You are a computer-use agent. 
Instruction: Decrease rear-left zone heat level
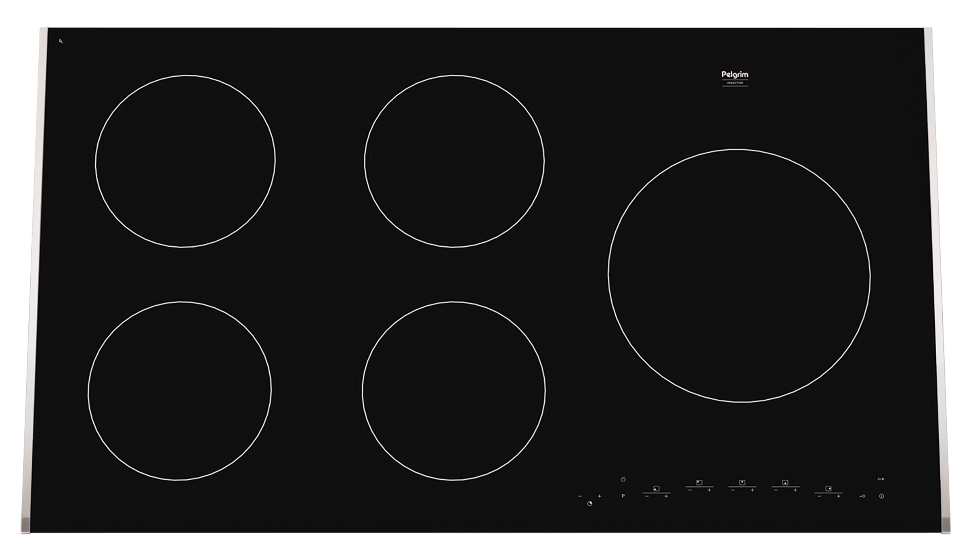tap(690, 490)
